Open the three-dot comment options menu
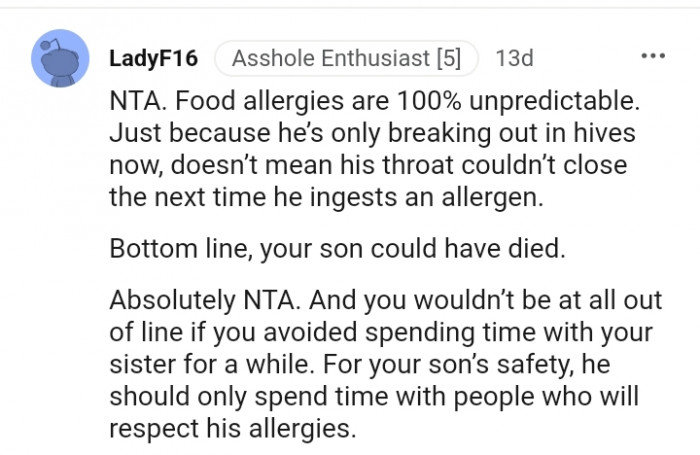The width and height of the screenshot is (700, 455). [x=653, y=56]
